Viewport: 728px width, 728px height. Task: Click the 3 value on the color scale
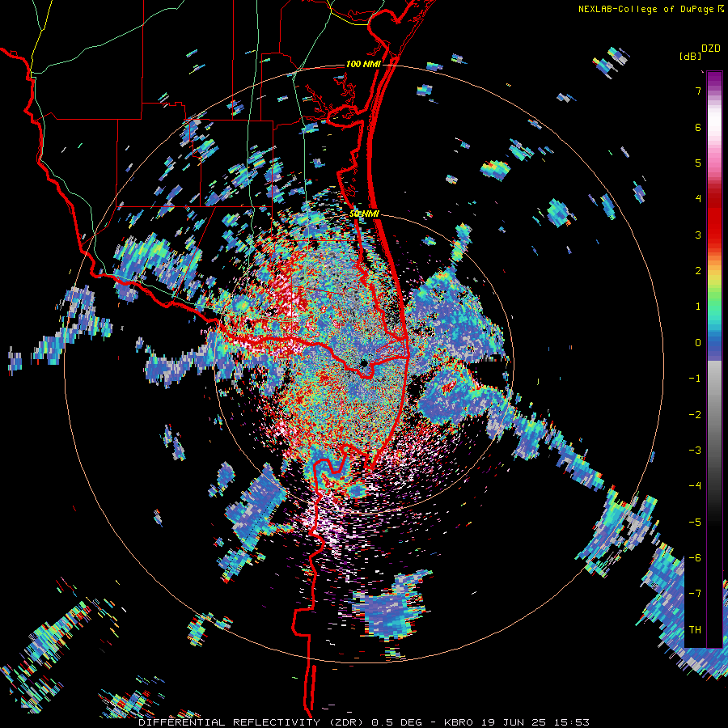(x=698, y=235)
